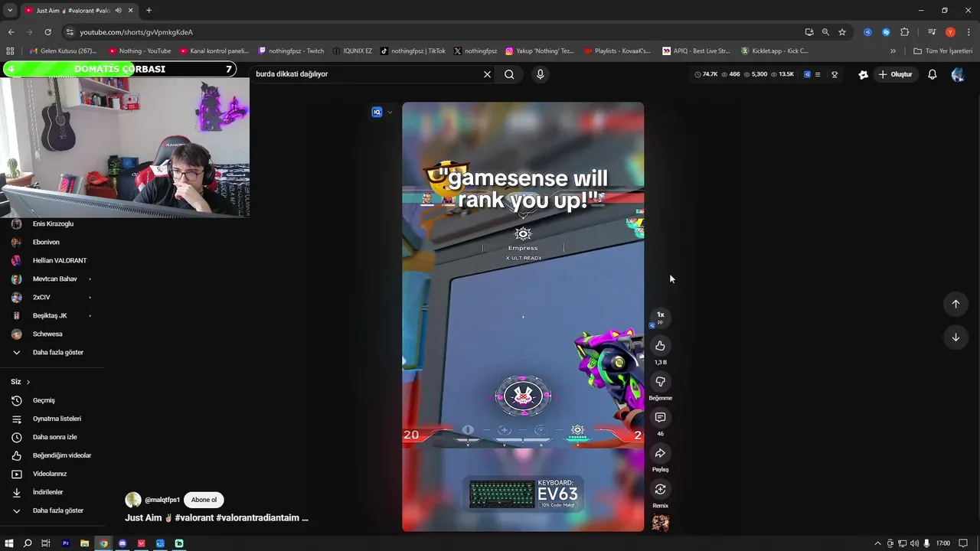The image size is (980, 551).
Task: Show hidden bookmarks with double chevron
Action: click(x=893, y=51)
